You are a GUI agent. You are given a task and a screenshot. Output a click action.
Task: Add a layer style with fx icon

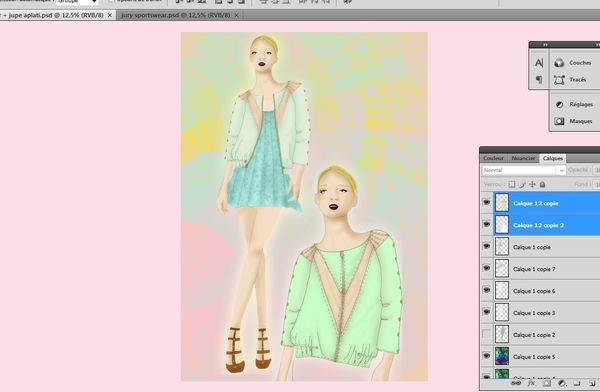[531, 383]
